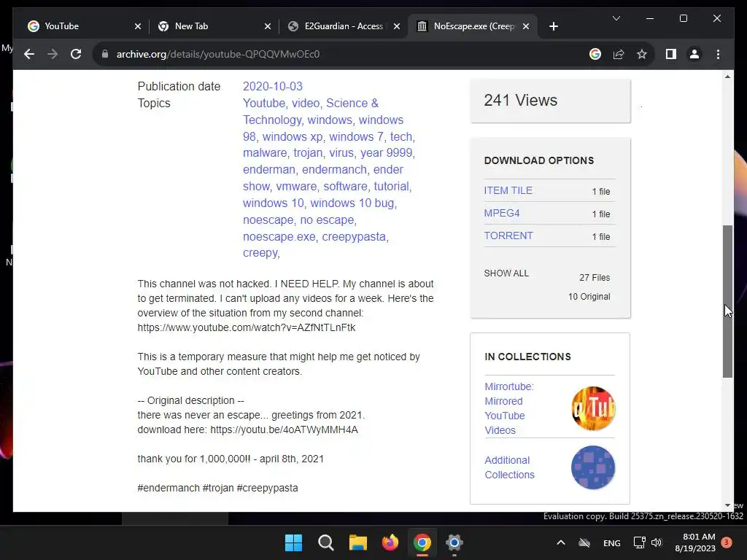Open the Windows Start menu
The width and height of the screenshot is (747, 560).
click(293, 542)
